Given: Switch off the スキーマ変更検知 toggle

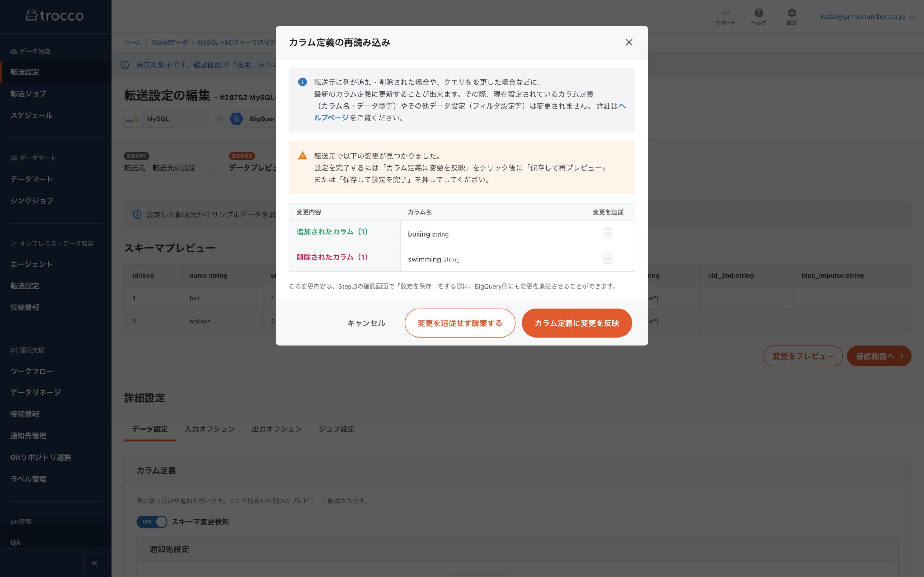Looking at the screenshot, I should pos(152,522).
